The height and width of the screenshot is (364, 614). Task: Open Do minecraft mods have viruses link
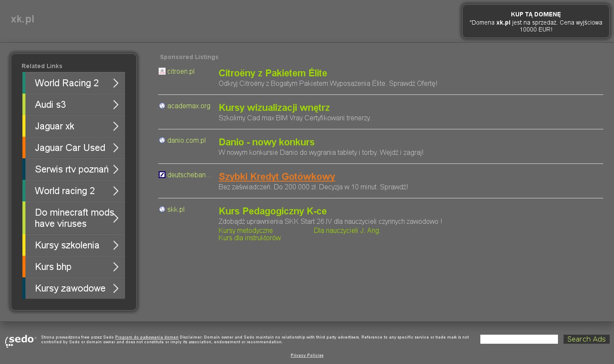[x=74, y=218]
